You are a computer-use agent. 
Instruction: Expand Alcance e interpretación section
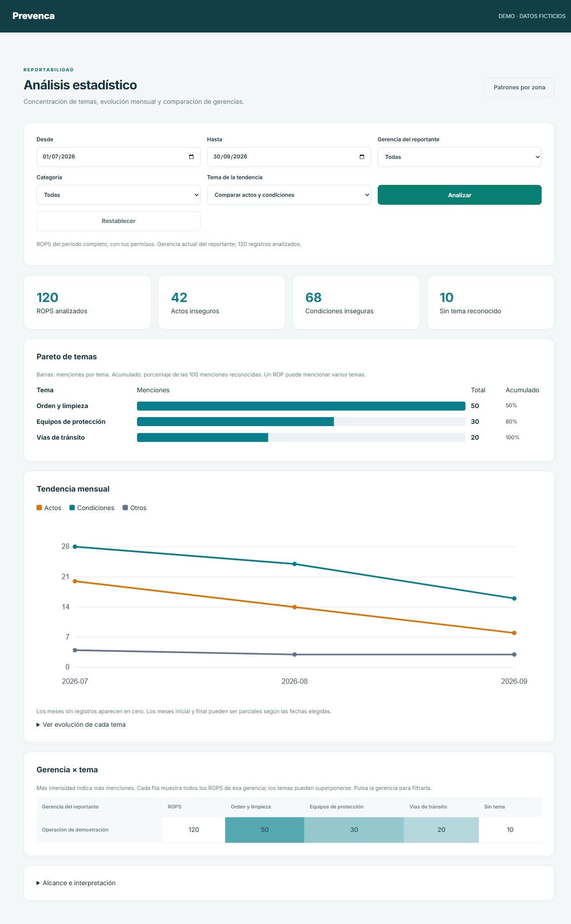click(76, 883)
